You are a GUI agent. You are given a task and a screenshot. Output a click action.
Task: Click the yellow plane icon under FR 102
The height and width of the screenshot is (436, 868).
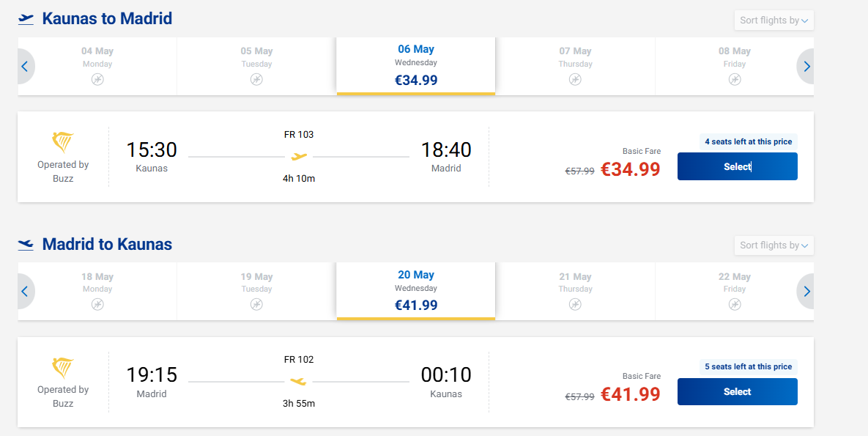point(298,381)
